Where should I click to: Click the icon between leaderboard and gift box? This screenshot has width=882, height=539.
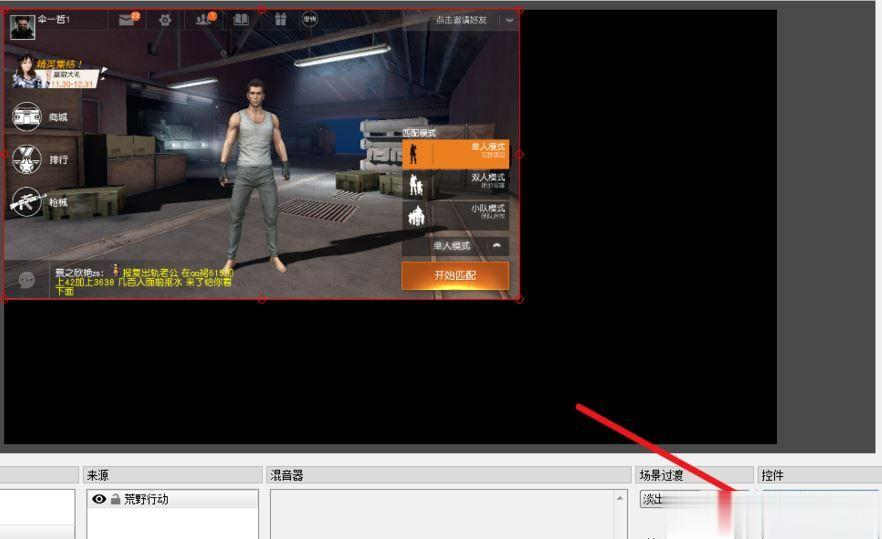(x=241, y=20)
